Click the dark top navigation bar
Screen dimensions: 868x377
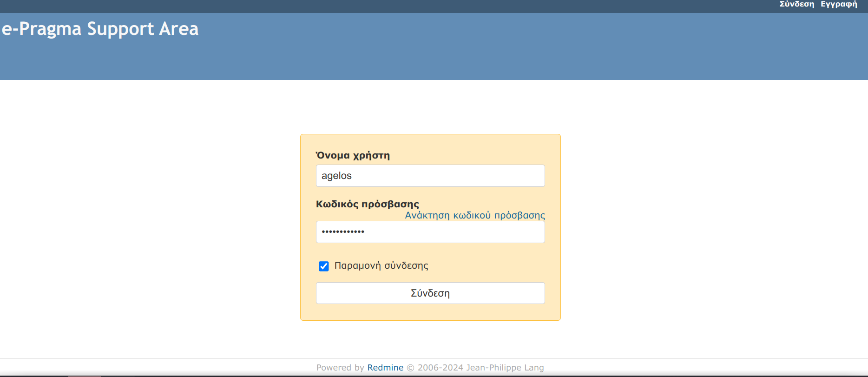coord(372,6)
